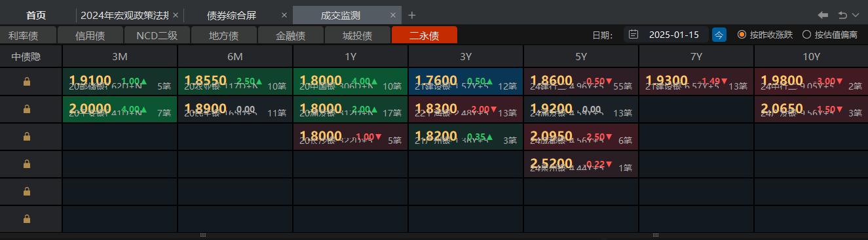The image size is (868, 240).
Task: Open the 1.8600 cell under 5Y
Action: [581, 82]
